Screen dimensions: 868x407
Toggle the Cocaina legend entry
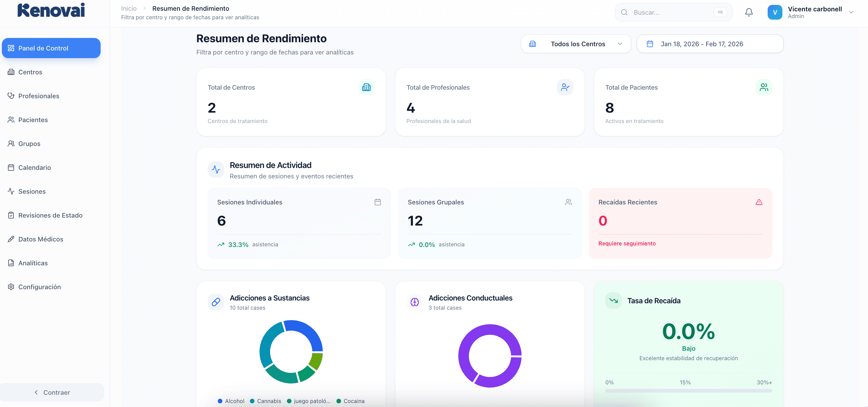coord(351,401)
